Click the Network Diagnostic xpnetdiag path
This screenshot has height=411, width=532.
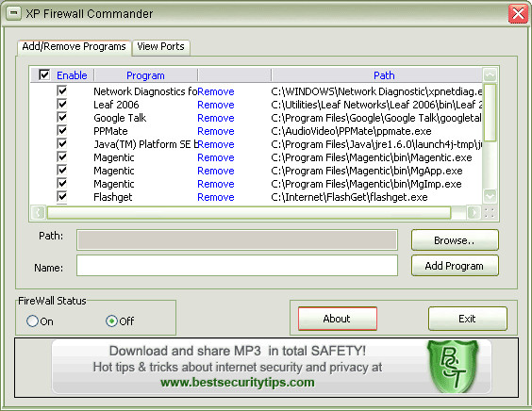pos(376,91)
